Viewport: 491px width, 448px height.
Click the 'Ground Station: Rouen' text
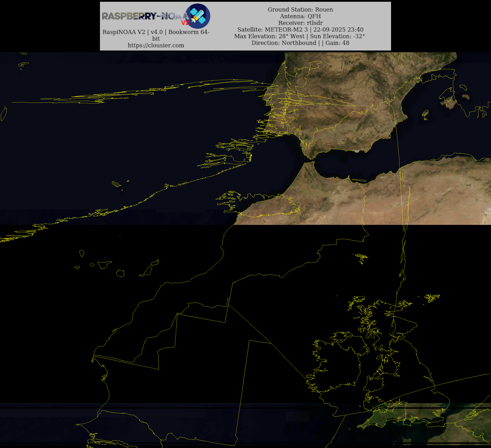coord(300,9)
